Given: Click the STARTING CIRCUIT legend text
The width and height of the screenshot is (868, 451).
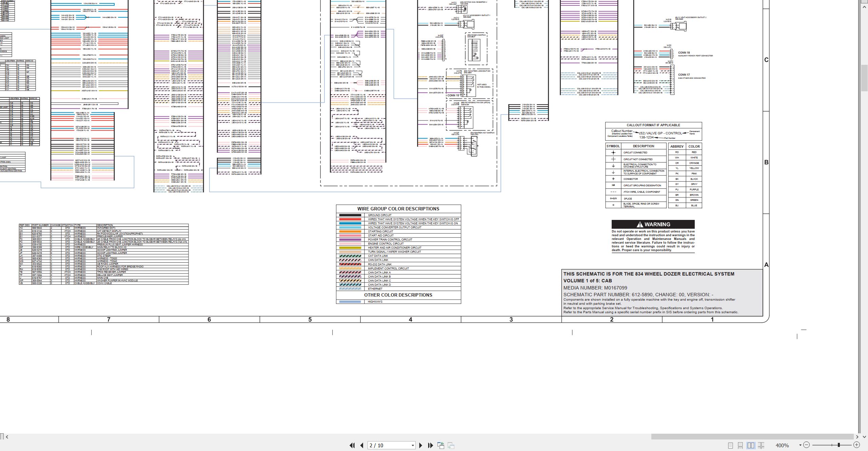Looking at the screenshot, I should point(381,231).
